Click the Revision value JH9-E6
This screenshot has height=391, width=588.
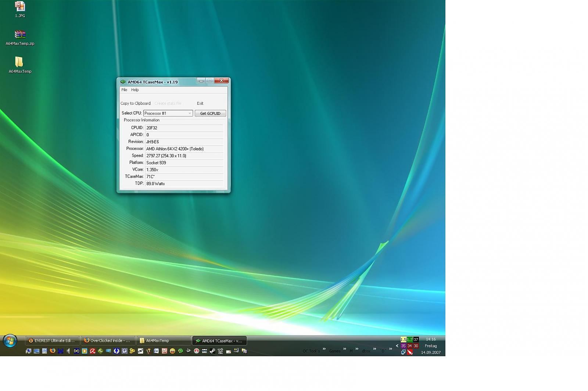pyautogui.click(x=184, y=141)
